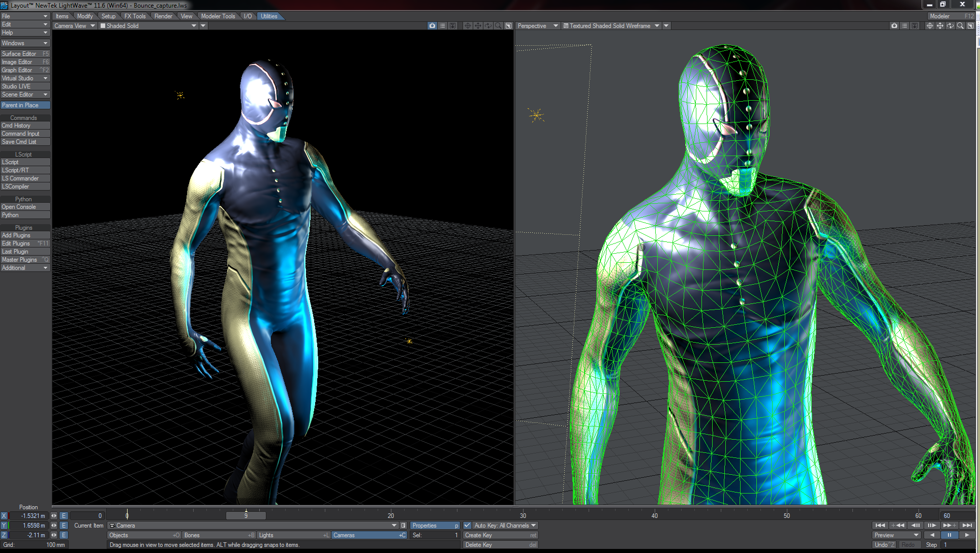Click the rotate view icon in Camera View header

pos(488,26)
